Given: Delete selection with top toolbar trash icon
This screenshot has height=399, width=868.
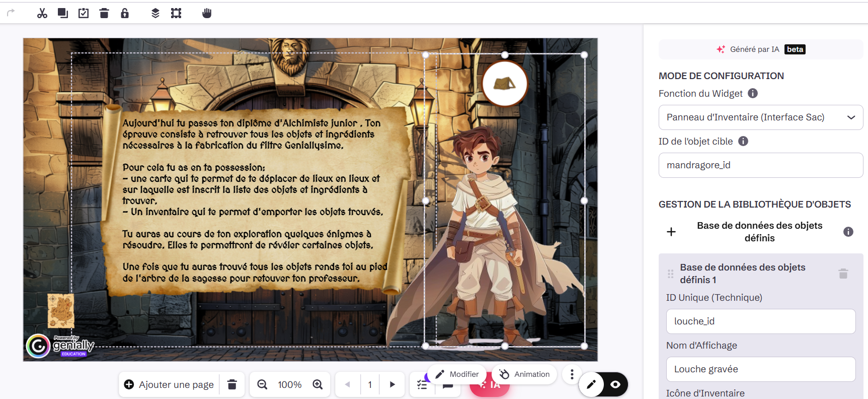Looking at the screenshot, I should click(104, 13).
